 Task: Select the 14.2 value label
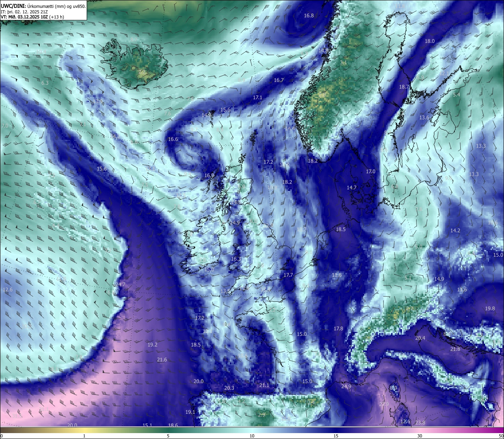455,231
